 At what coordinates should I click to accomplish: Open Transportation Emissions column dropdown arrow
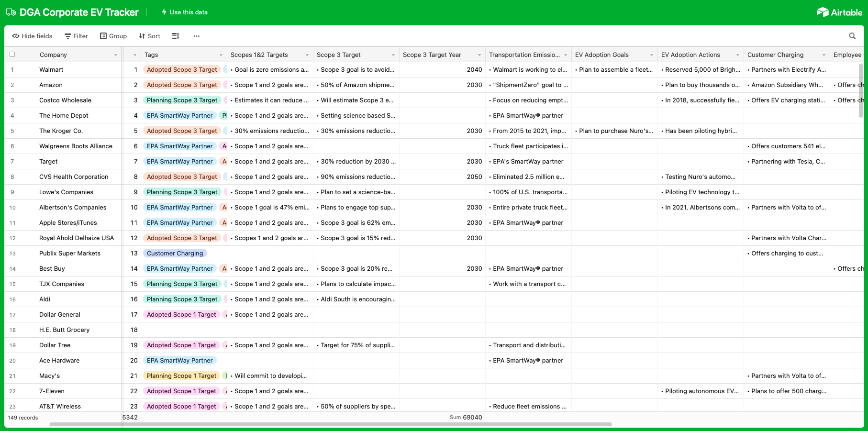566,55
